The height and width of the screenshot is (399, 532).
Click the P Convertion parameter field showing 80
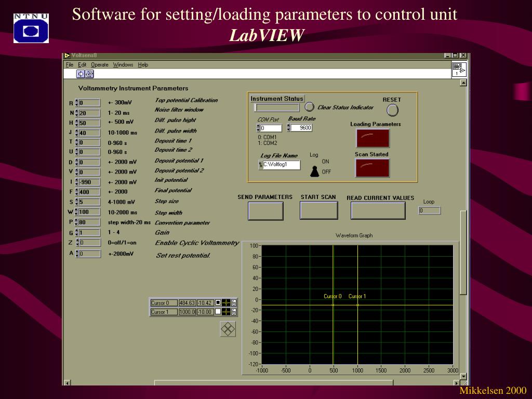click(89, 222)
